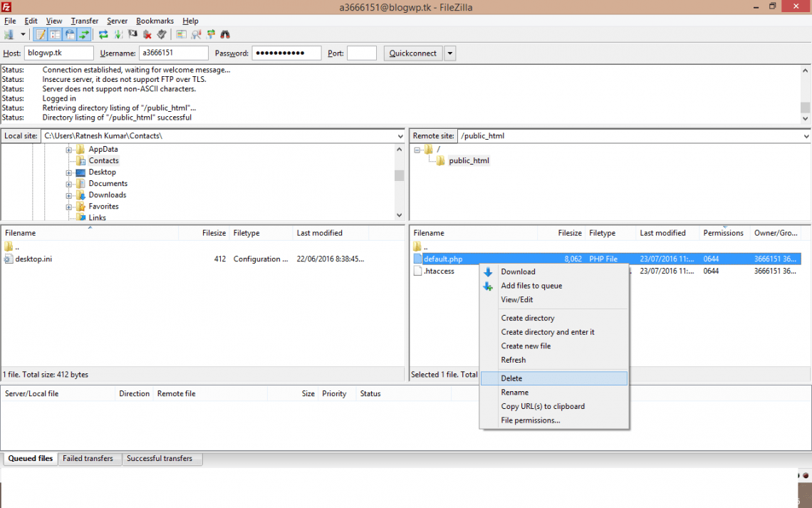812x508 pixels.
Task: Click the Disconnect from server icon
Action: [147, 33]
